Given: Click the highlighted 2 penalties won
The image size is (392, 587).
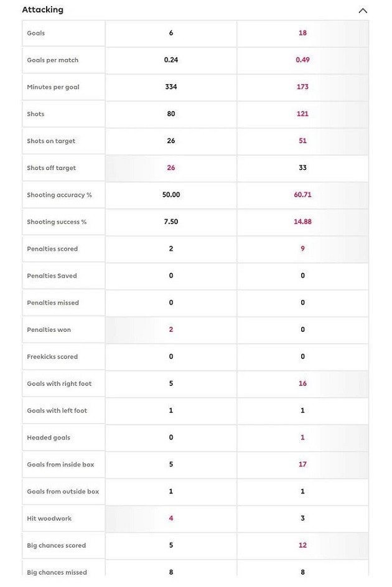Looking at the screenshot, I should pos(170,329).
